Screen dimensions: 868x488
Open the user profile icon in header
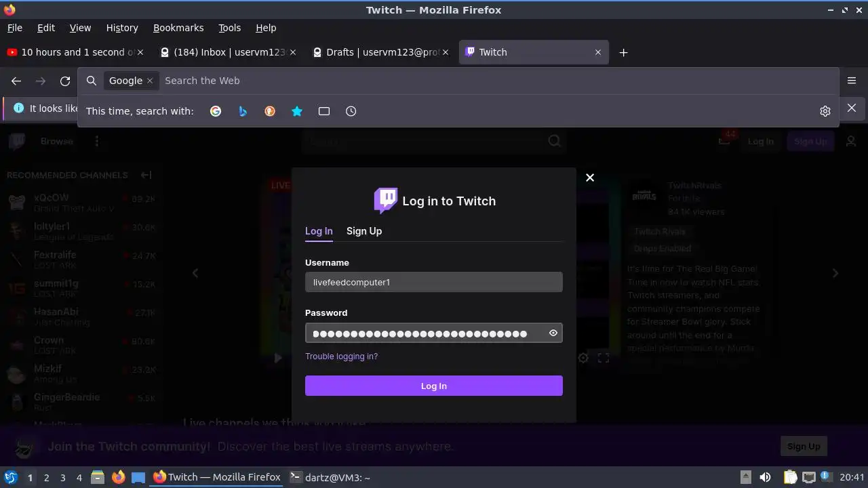coord(851,141)
